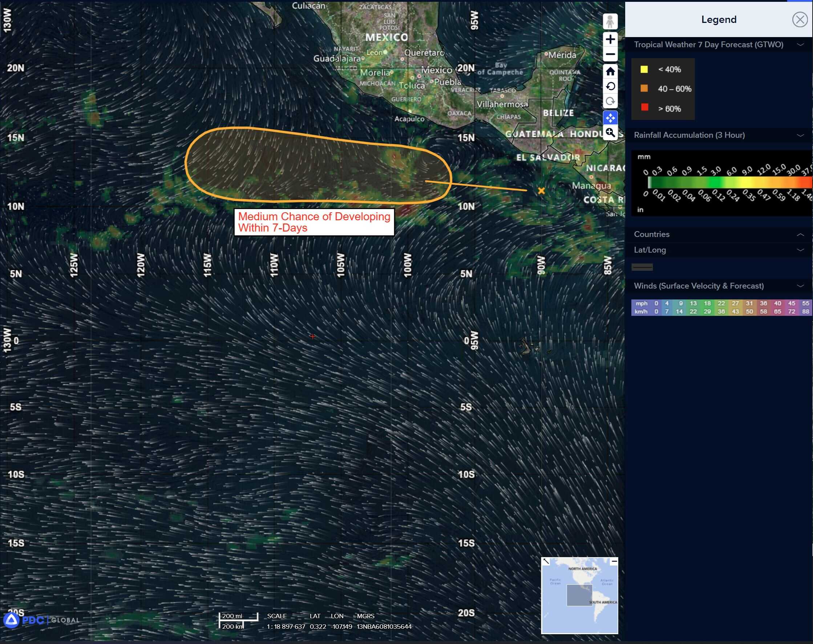Collapse the Lat/Long legend section

pos(800,250)
